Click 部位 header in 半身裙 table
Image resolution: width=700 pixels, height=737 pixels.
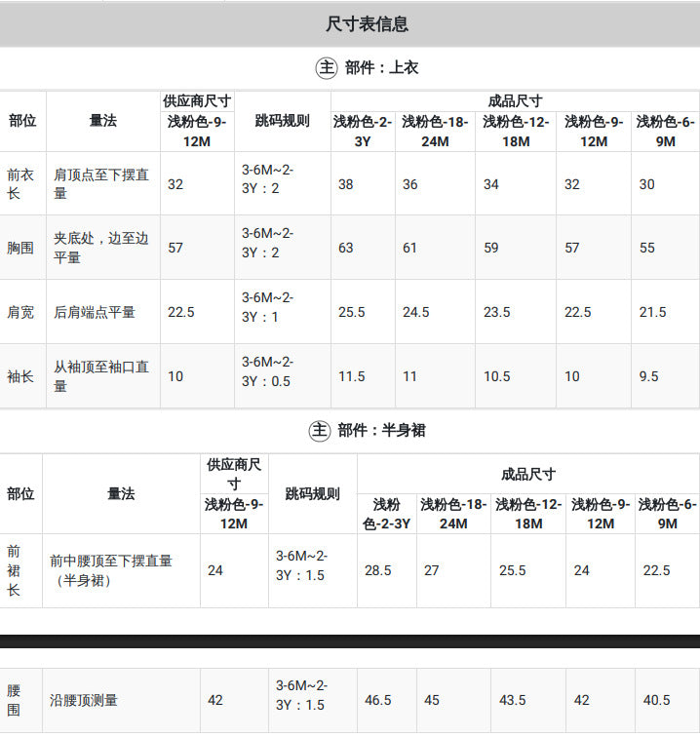click(20, 494)
